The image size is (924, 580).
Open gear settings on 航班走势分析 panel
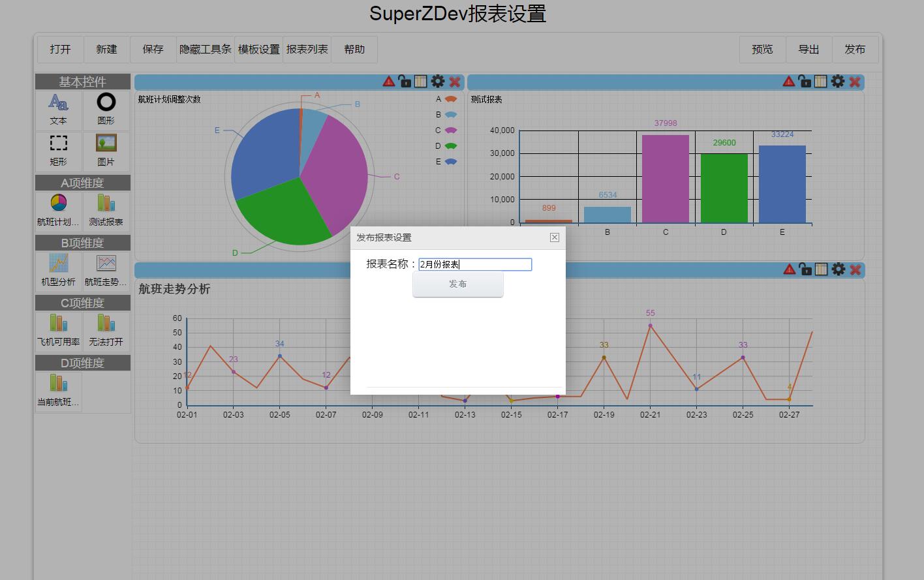click(x=839, y=269)
